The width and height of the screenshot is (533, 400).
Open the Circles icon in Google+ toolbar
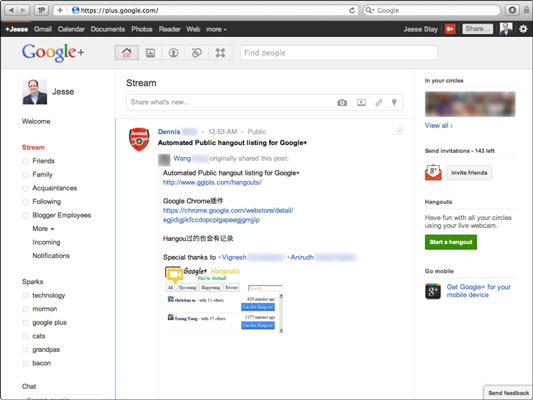click(x=196, y=53)
